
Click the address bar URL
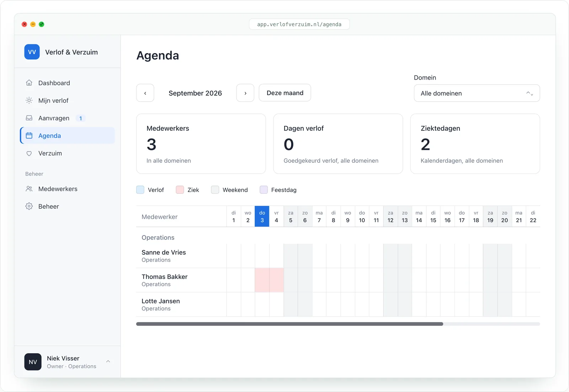pos(299,24)
